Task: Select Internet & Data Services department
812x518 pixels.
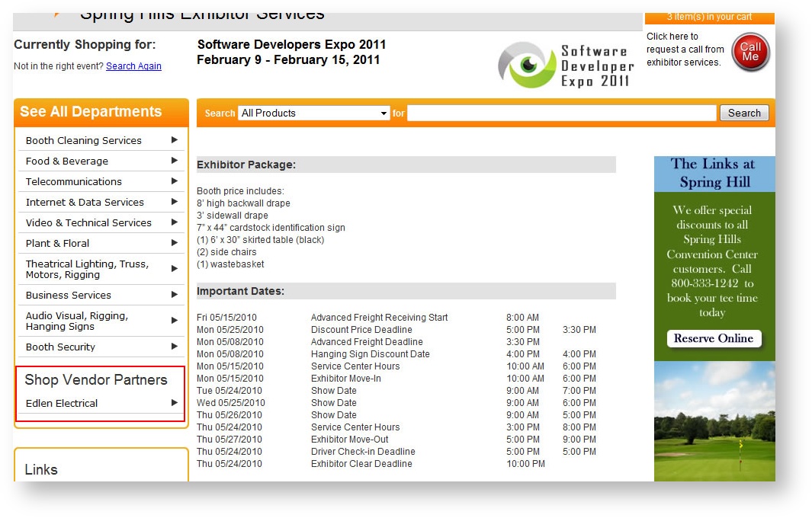Action: tap(85, 202)
